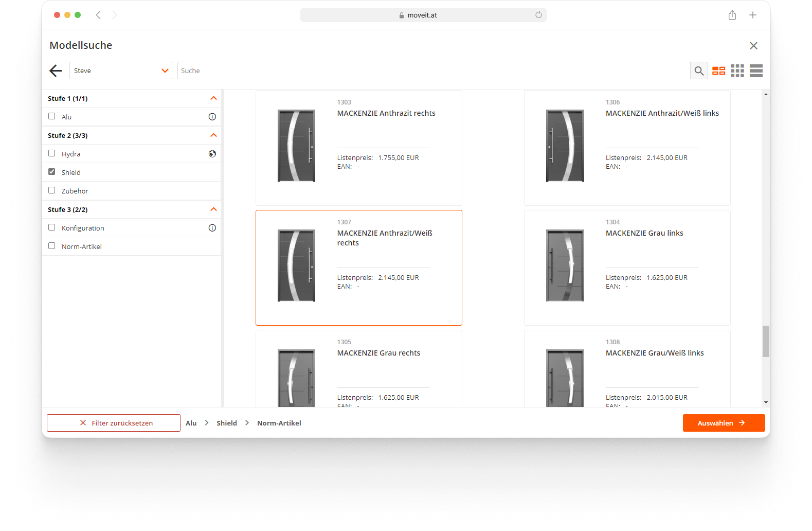Image resolution: width=812 pixels, height=531 pixels.
Task: Click the 2.015,00 EUR list price
Action: click(667, 398)
